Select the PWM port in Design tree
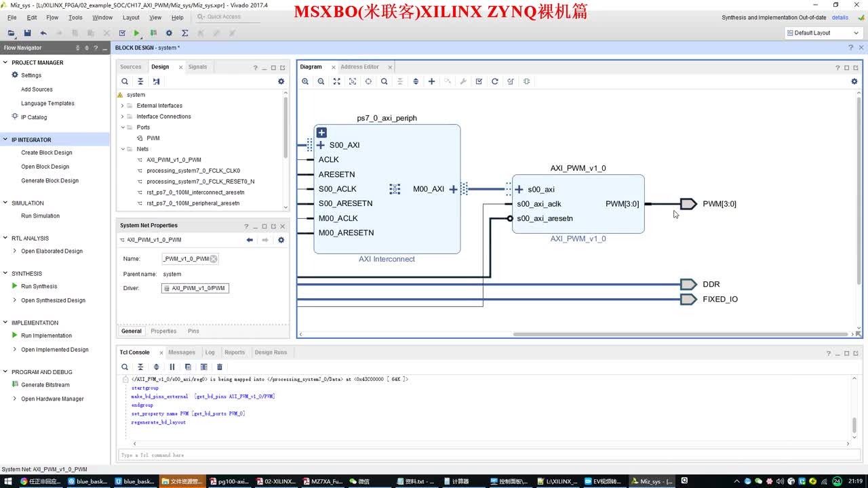The height and width of the screenshot is (488, 868). (x=153, y=138)
